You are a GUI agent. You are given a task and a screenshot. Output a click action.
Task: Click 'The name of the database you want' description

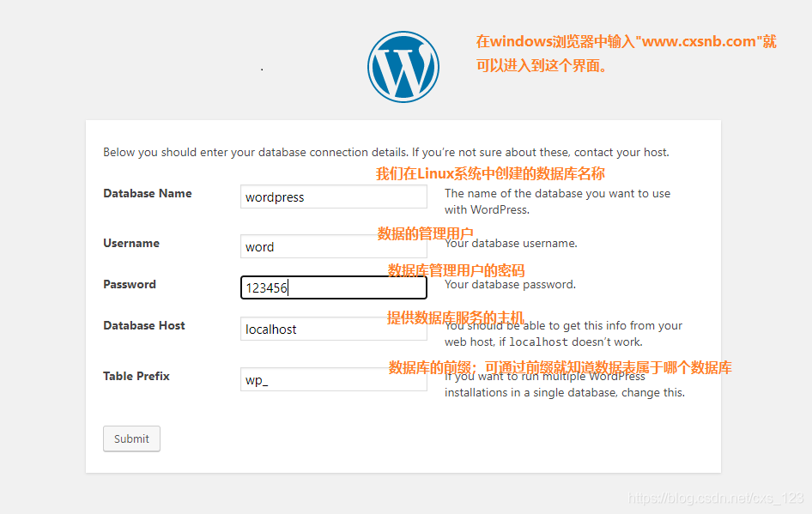(x=557, y=202)
